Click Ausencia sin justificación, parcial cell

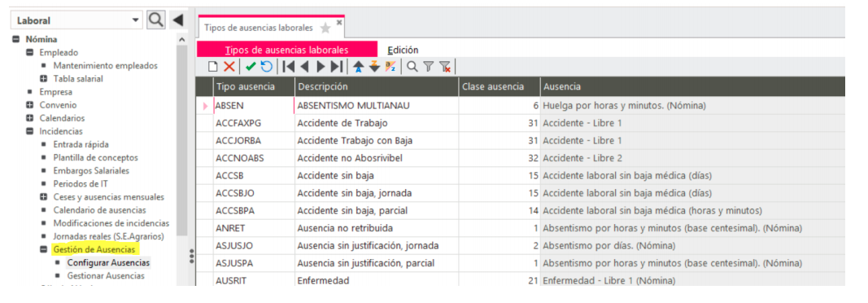point(377,263)
